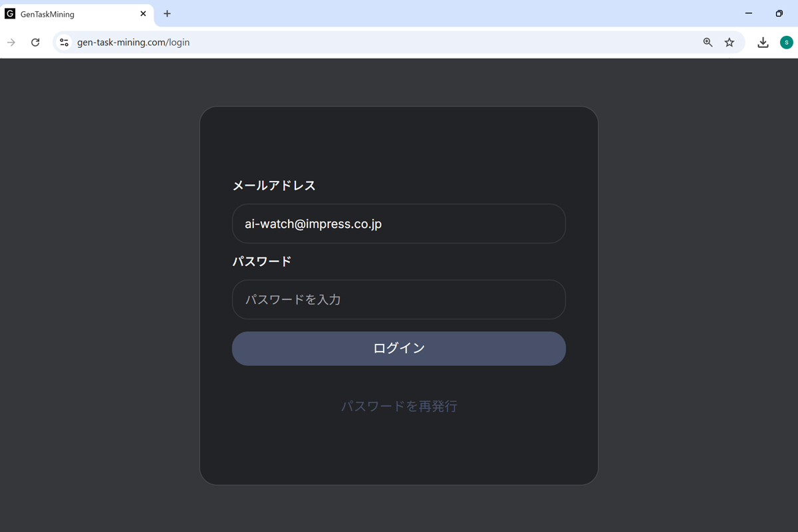The image size is (798, 532).
Task: Switch to the GenTaskMining tab
Action: click(73, 13)
